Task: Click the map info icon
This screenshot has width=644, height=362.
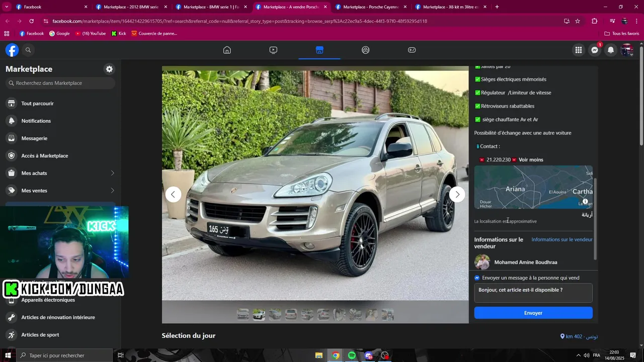Action: tap(585, 202)
